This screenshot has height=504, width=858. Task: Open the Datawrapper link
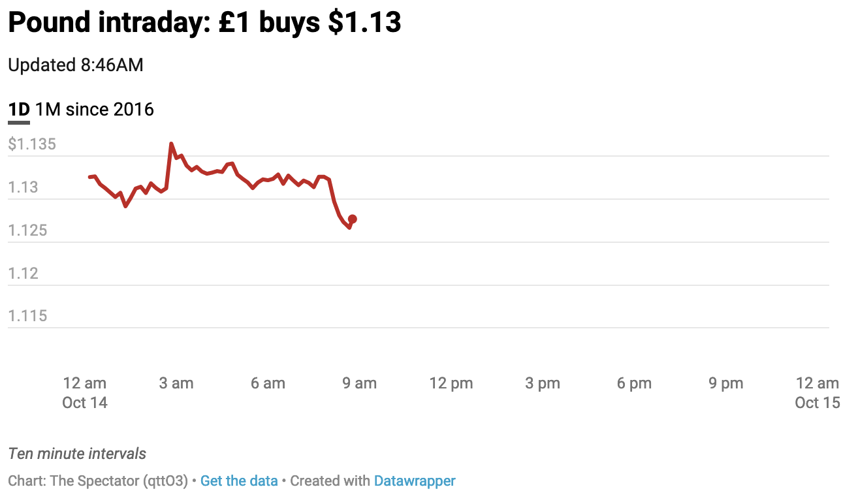[x=415, y=481]
